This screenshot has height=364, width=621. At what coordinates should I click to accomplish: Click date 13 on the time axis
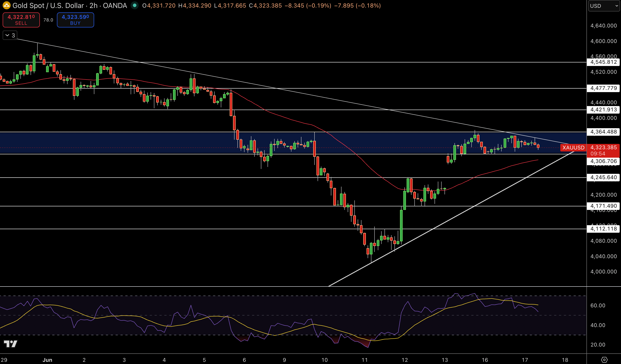[x=445, y=360]
